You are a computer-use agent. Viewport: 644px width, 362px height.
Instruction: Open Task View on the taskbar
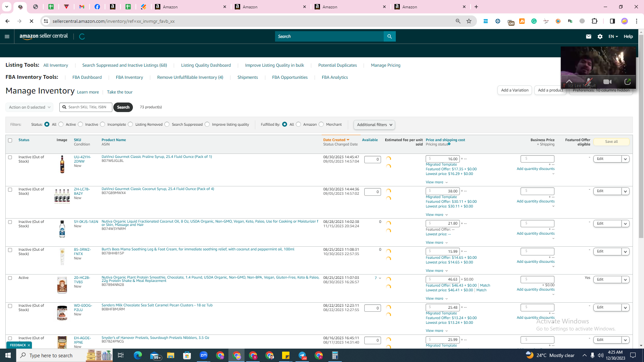click(121, 355)
